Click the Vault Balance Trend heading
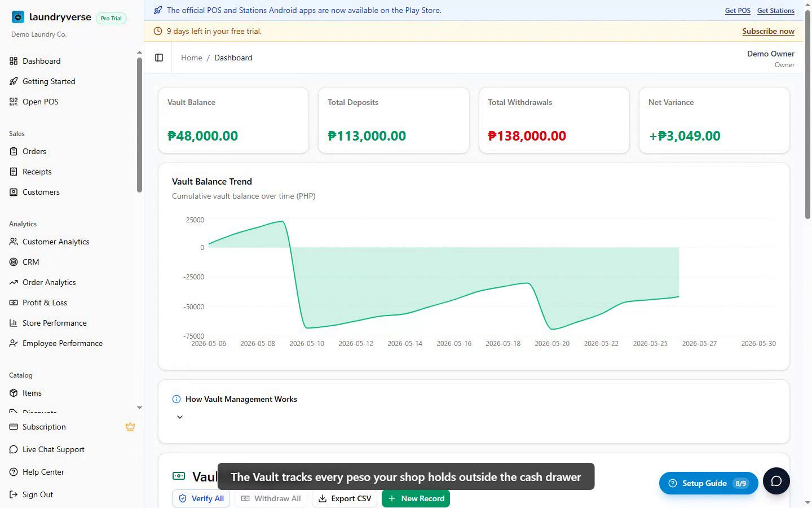The image size is (812, 508). [x=212, y=182]
